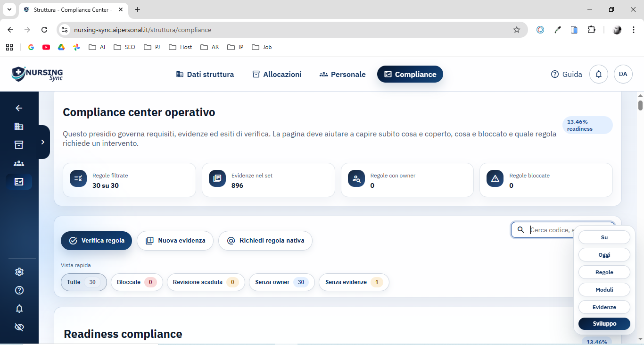Open the PJ bookmarks folder

point(152,47)
